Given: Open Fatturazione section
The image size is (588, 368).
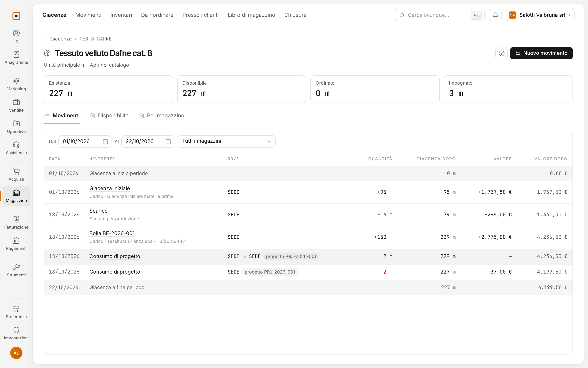Looking at the screenshot, I should (16, 222).
